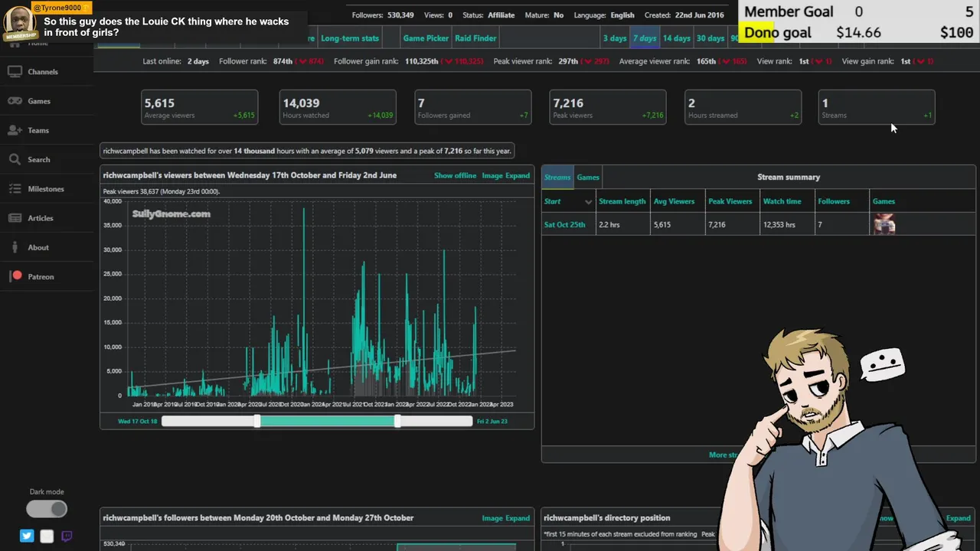
Task: Expand the viewers chart
Action: [x=518, y=175]
